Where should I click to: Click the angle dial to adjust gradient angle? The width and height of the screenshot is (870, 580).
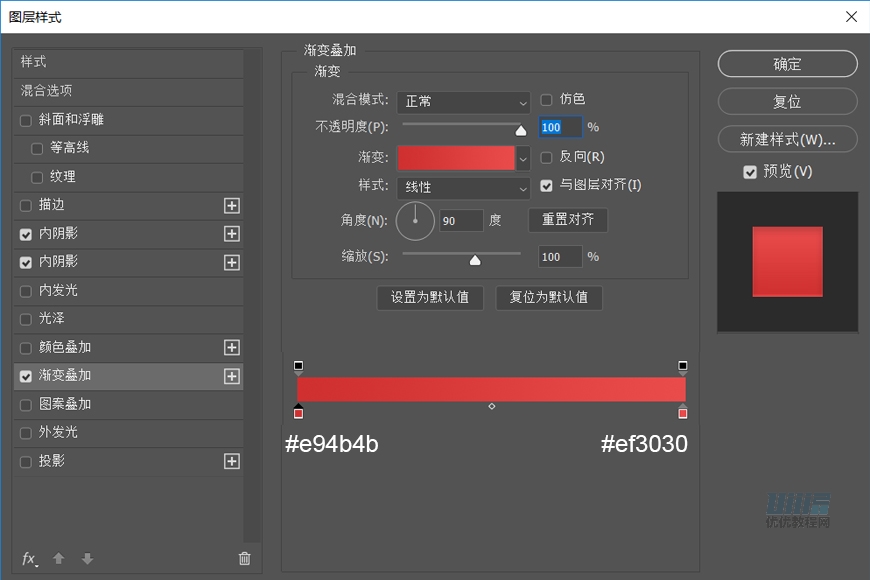click(415, 221)
